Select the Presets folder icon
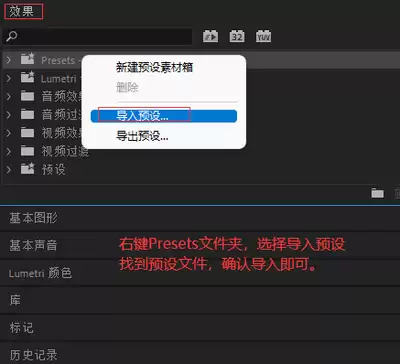The height and width of the screenshot is (364, 400). (x=27, y=60)
